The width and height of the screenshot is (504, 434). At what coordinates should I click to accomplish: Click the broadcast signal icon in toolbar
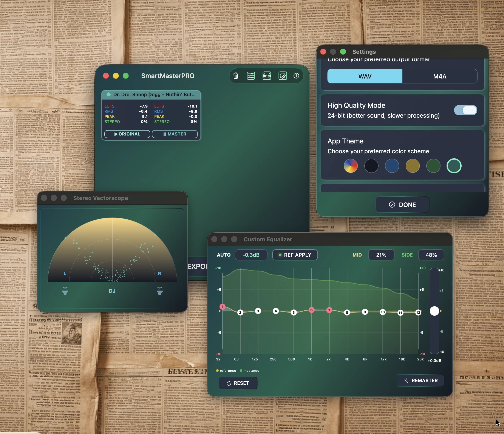267,76
